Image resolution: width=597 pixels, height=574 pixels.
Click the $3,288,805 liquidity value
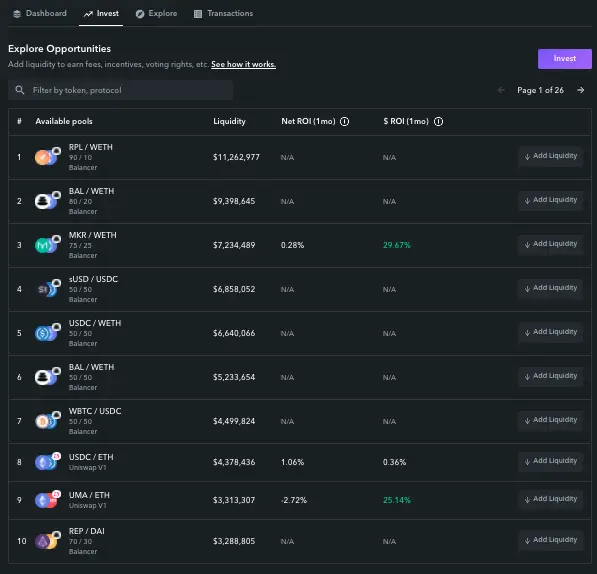click(234, 541)
